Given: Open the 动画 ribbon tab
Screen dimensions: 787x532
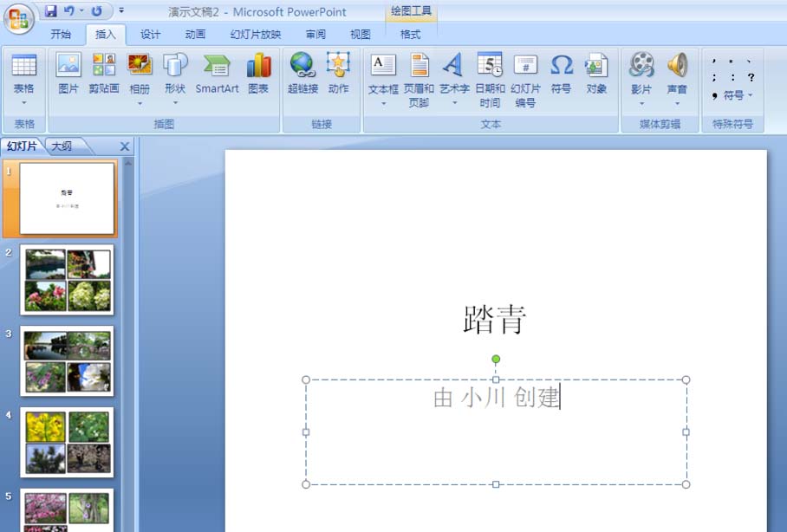Looking at the screenshot, I should click(195, 34).
